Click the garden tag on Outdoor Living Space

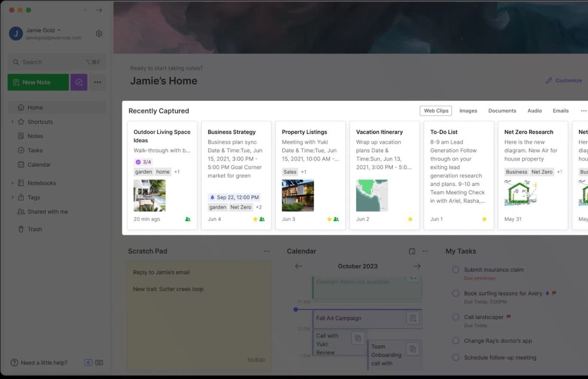(143, 172)
